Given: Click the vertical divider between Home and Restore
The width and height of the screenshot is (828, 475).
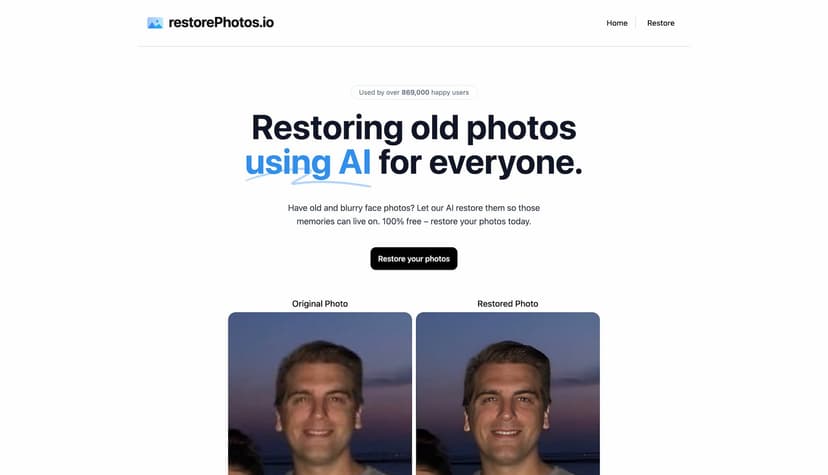Looking at the screenshot, I should (x=636, y=23).
